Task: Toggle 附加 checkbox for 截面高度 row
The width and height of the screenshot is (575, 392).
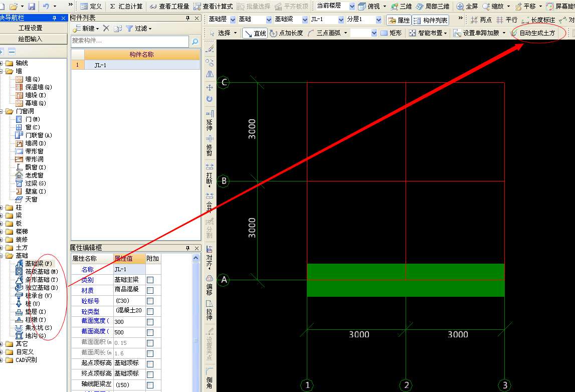Action: pyautogui.click(x=150, y=332)
